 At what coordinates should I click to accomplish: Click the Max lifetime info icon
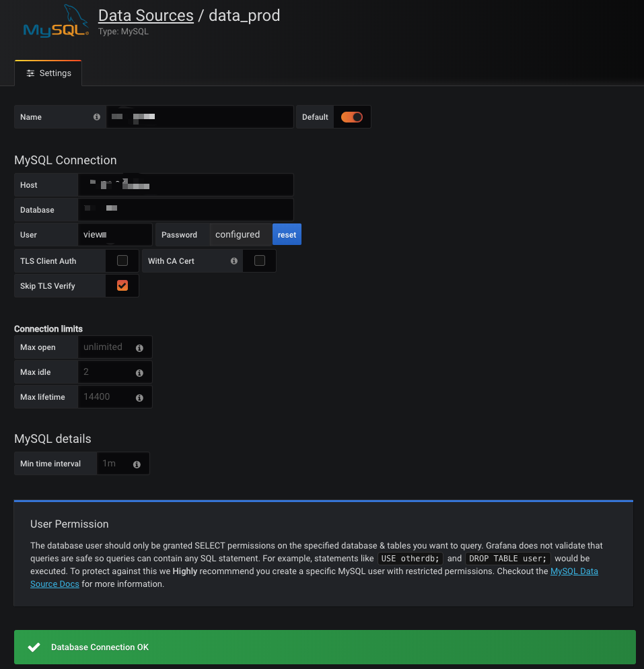pos(139,398)
